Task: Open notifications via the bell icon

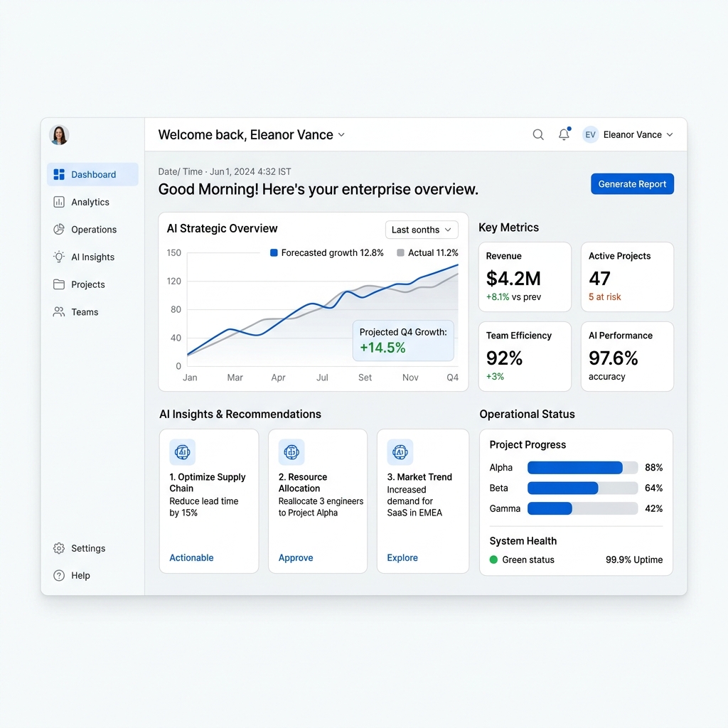Action: pyautogui.click(x=564, y=134)
